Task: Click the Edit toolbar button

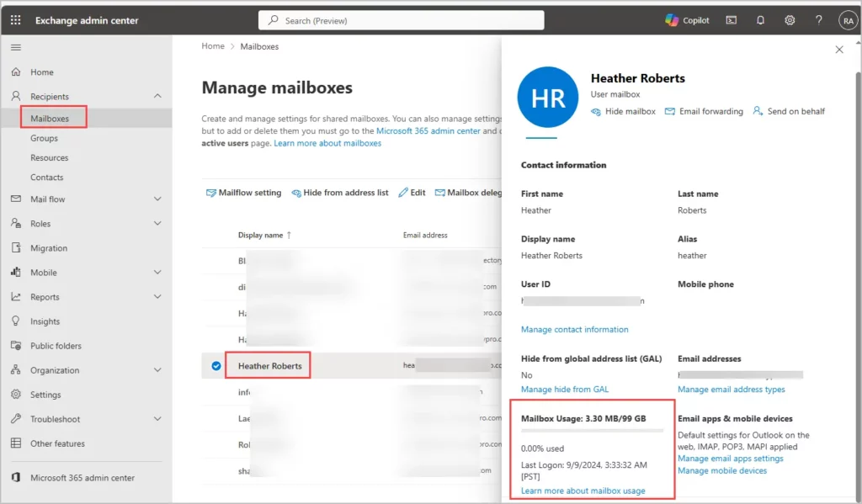Action: pyautogui.click(x=412, y=193)
